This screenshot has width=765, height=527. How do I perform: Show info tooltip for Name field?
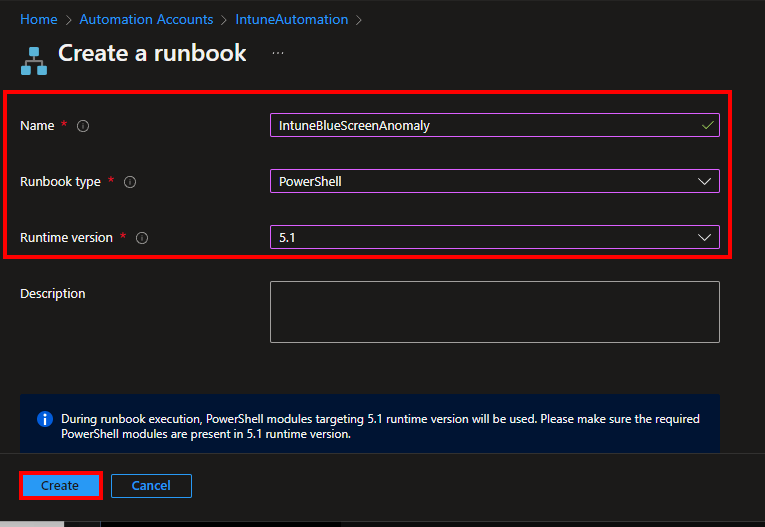pos(83,126)
